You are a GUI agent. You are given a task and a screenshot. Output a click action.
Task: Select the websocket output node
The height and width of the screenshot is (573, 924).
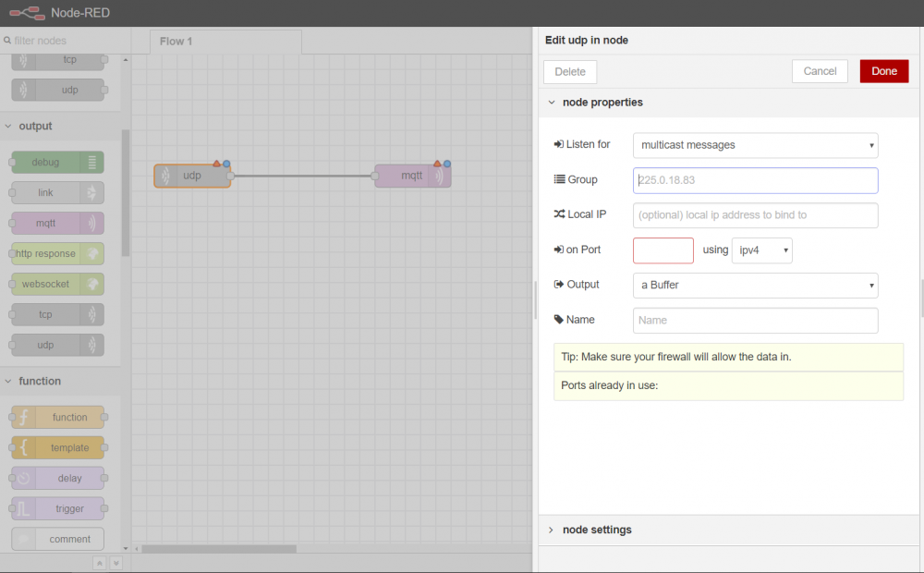pyautogui.click(x=57, y=285)
